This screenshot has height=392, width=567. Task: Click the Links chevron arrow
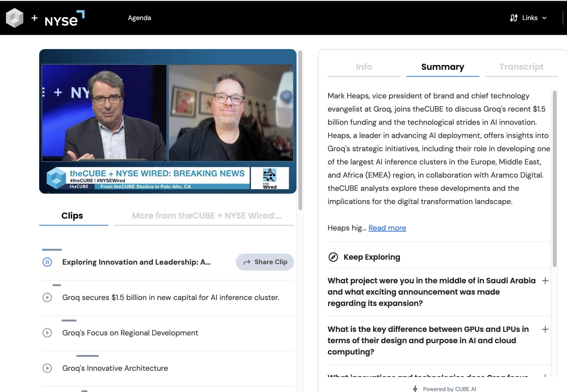544,18
